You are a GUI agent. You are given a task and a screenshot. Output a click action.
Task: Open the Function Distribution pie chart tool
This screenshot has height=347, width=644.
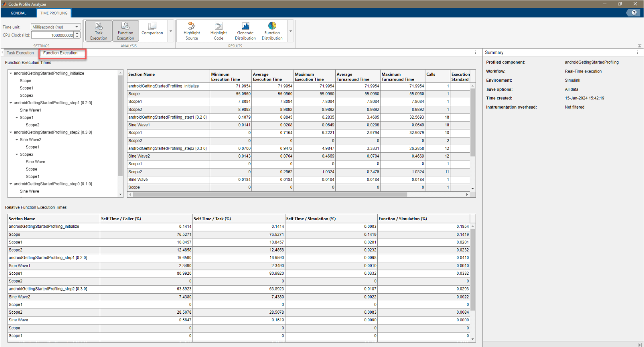click(x=272, y=30)
